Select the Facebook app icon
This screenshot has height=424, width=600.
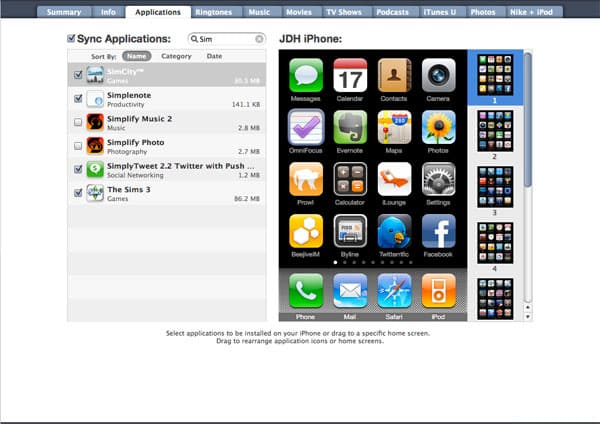click(x=439, y=231)
